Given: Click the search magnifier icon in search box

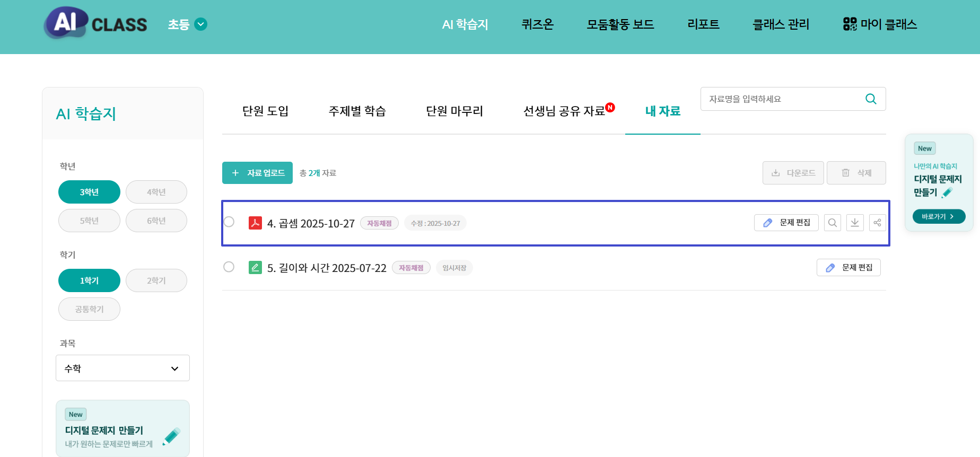Looking at the screenshot, I should pyautogui.click(x=871, y=99).
